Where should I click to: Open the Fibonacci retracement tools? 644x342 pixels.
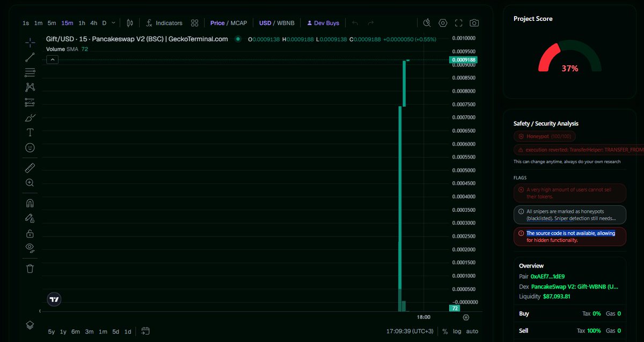[x=30, y=72]
